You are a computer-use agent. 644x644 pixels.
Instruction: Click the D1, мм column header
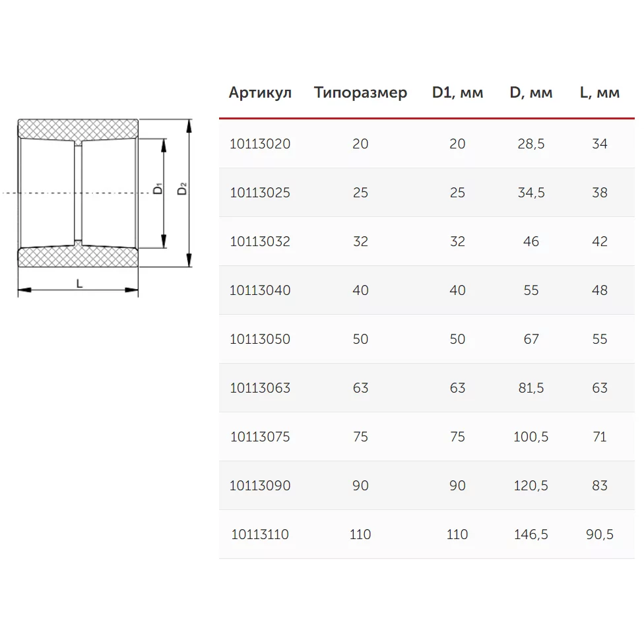(457, 93)
